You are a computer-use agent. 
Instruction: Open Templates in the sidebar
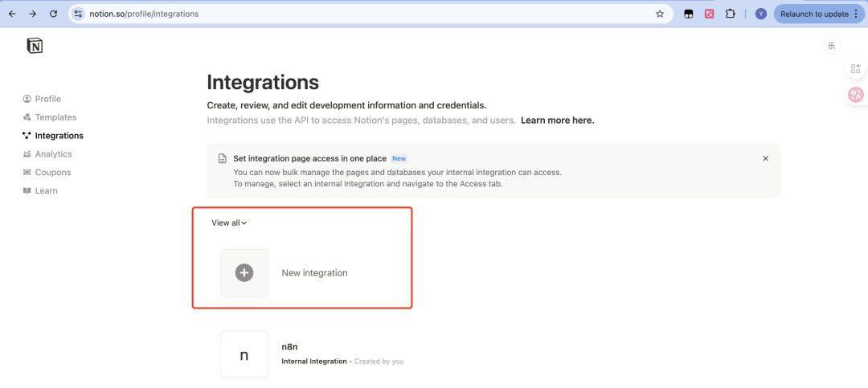pyautogui.click(x=50, y=117)
